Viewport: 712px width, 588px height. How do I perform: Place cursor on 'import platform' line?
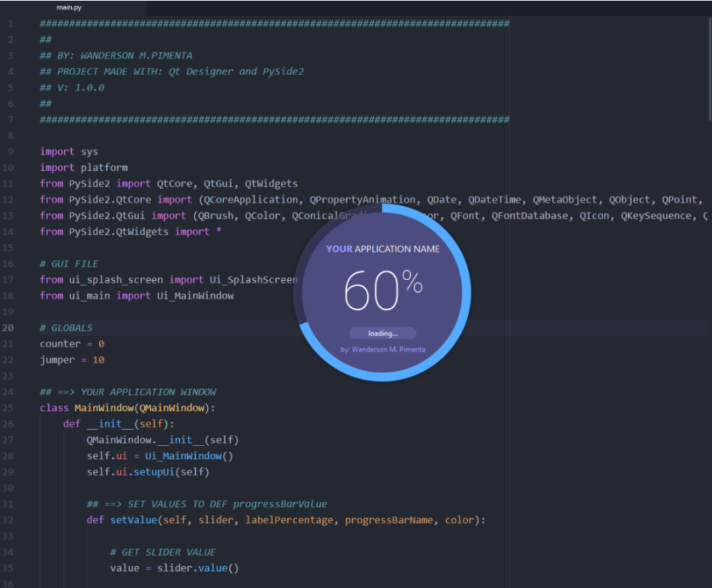click(x=84, y=167)
